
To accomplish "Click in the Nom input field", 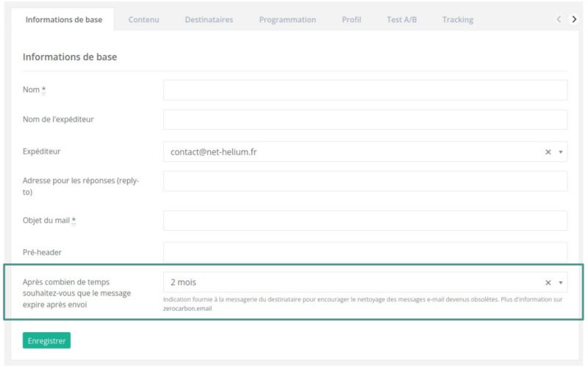I will point(365,90).
